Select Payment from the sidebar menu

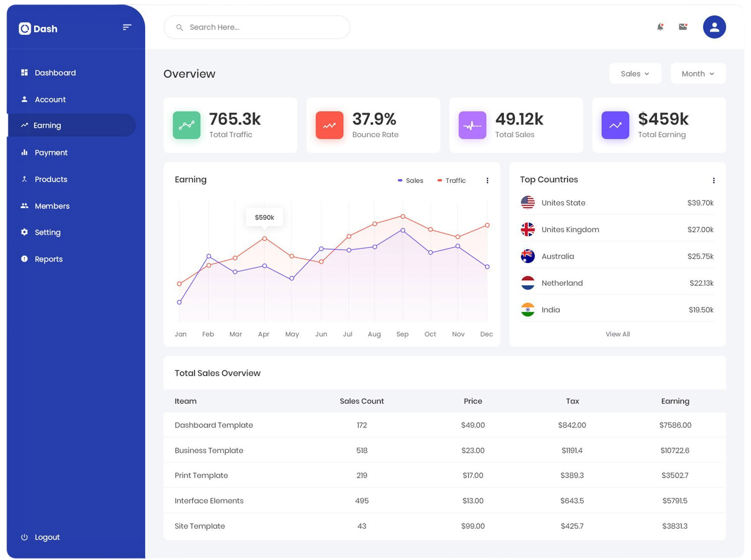(51, 153)
